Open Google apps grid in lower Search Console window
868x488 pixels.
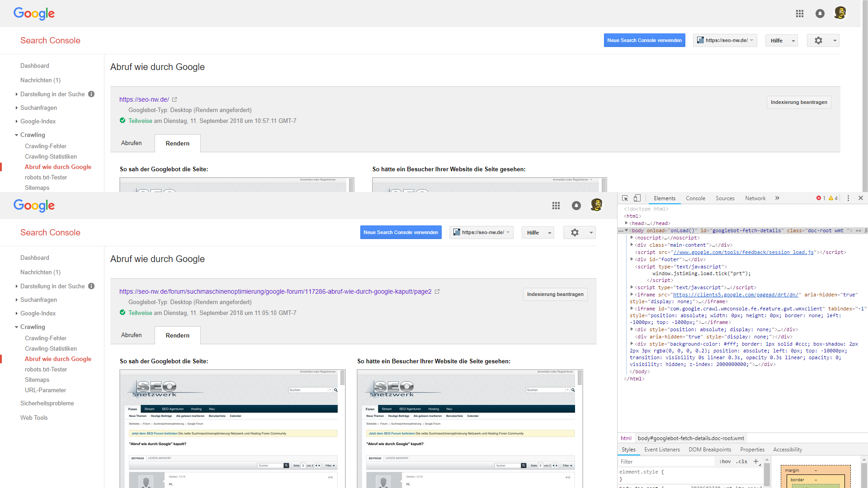pyautogui.click(x=556, y=206)
